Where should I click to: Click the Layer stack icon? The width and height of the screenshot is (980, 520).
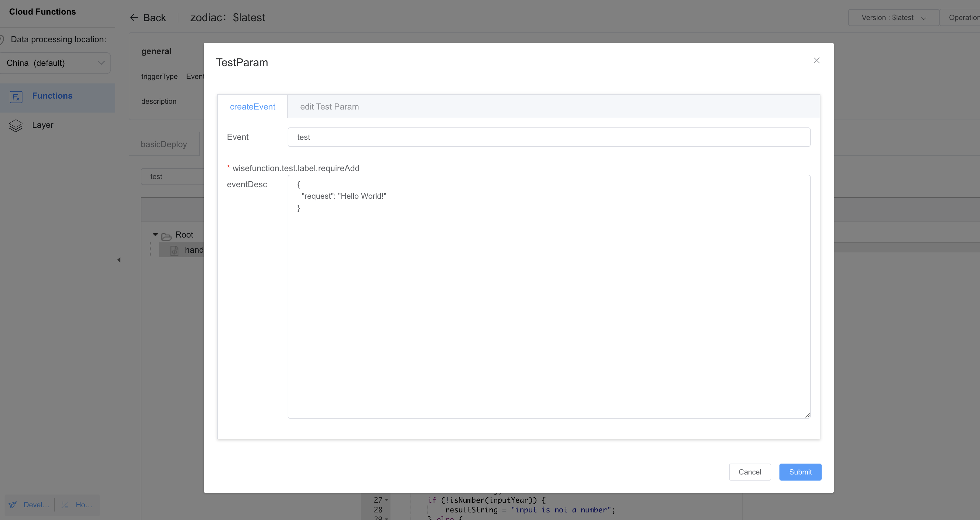15,126
